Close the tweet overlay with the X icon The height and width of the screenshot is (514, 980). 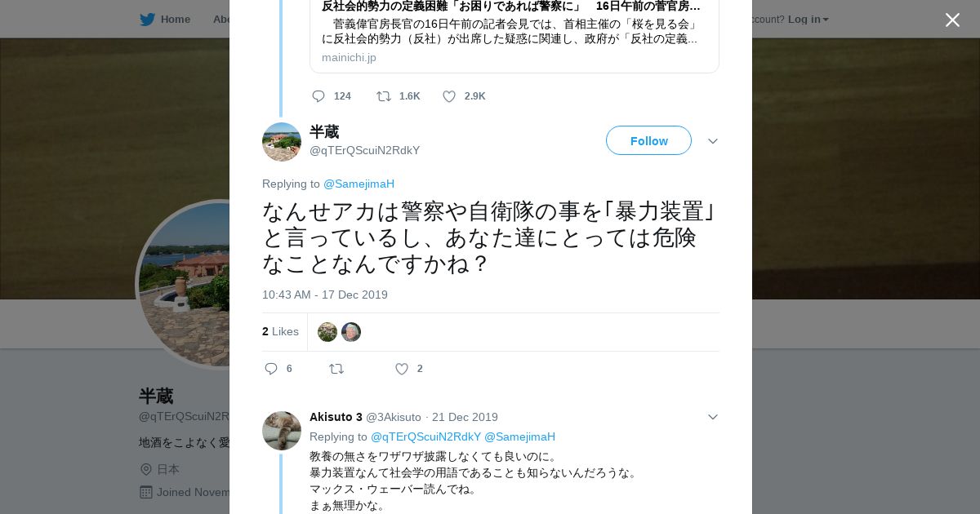click(x=952, y=20)
